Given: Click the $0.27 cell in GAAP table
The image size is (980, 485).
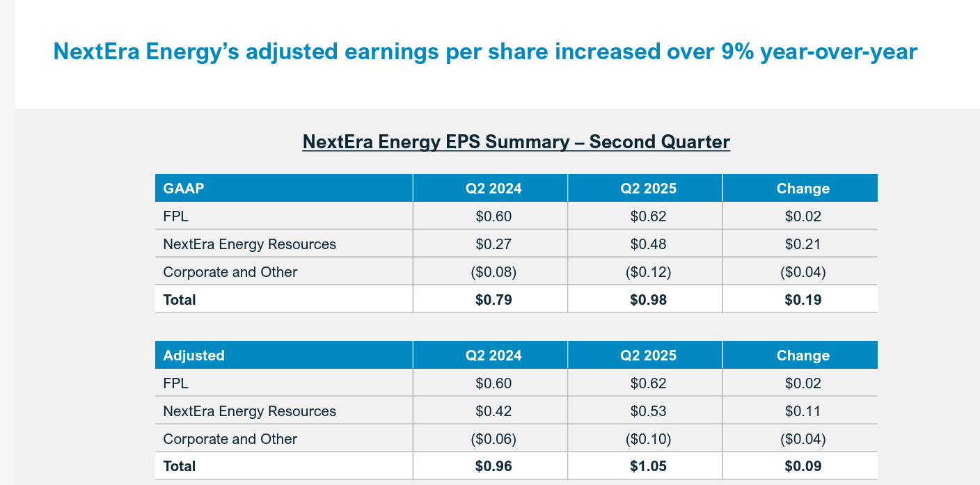Looking at the screenshot, I should coord(493,244).
